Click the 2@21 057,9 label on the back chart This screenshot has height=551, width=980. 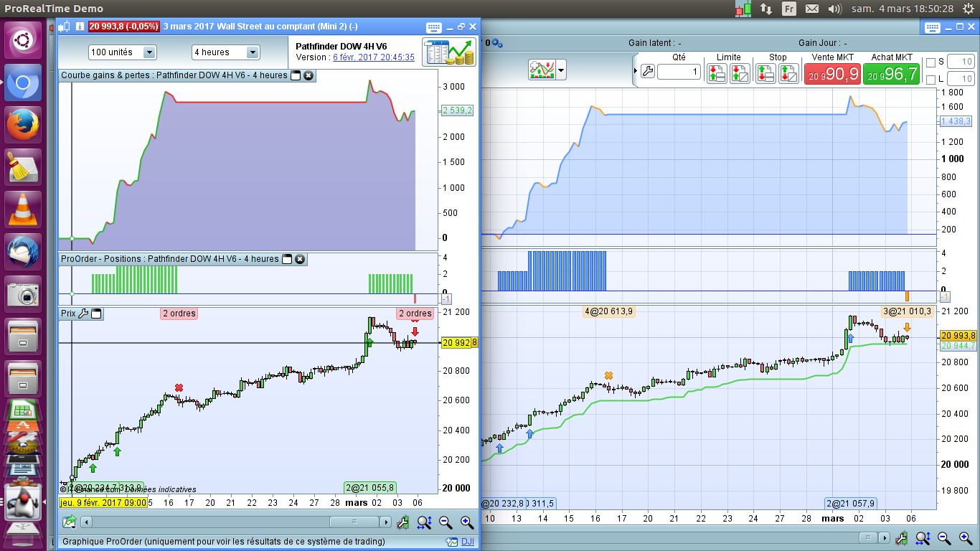click(851, 503)
